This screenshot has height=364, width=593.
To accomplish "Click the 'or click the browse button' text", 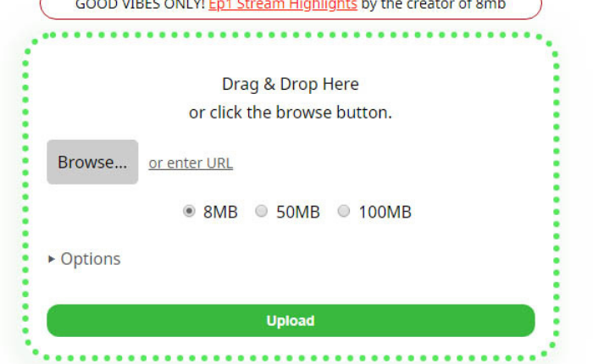I will pos(291,113).
